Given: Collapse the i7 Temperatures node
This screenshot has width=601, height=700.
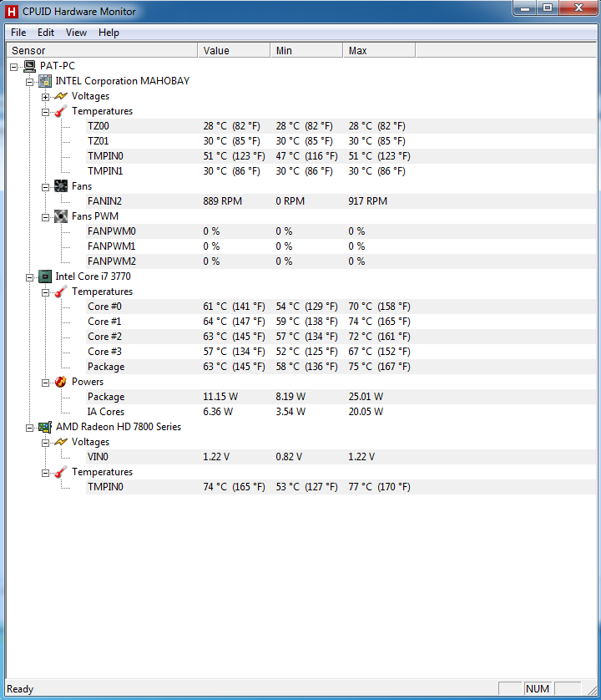Looking at the screenshot, I should [x=46, y=292].
